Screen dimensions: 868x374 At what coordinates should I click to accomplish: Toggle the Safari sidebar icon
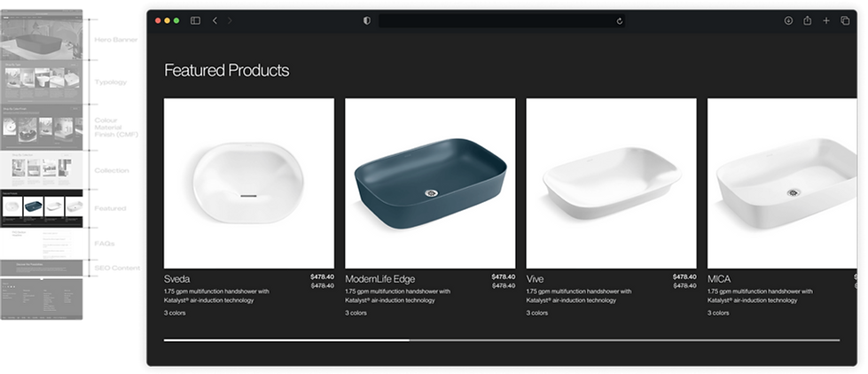point(195,20)
